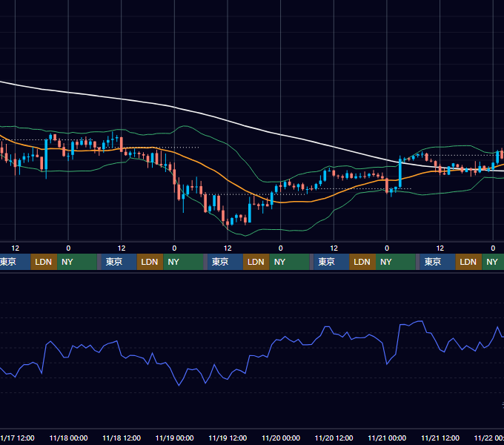Screen dimensions: 504x445
Task: Click the hour label 0 above 11/18 00:00
Action: 68,248
